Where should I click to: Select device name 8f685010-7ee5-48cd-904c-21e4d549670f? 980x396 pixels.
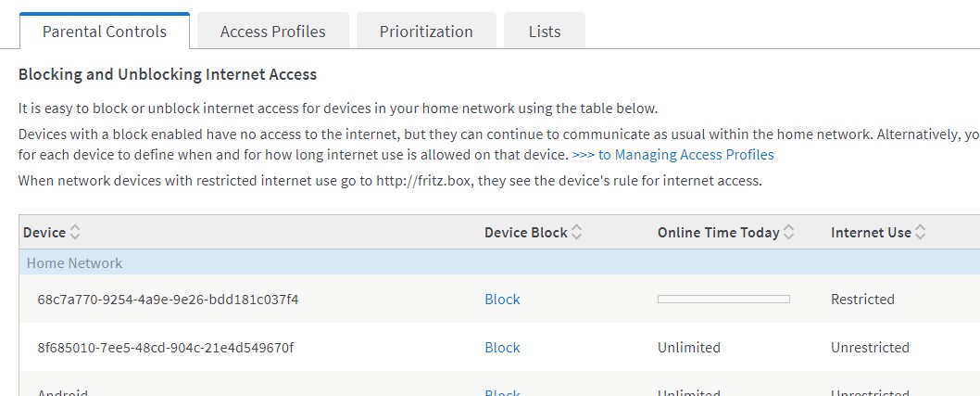pyautogui.click(x=166, y=348)
